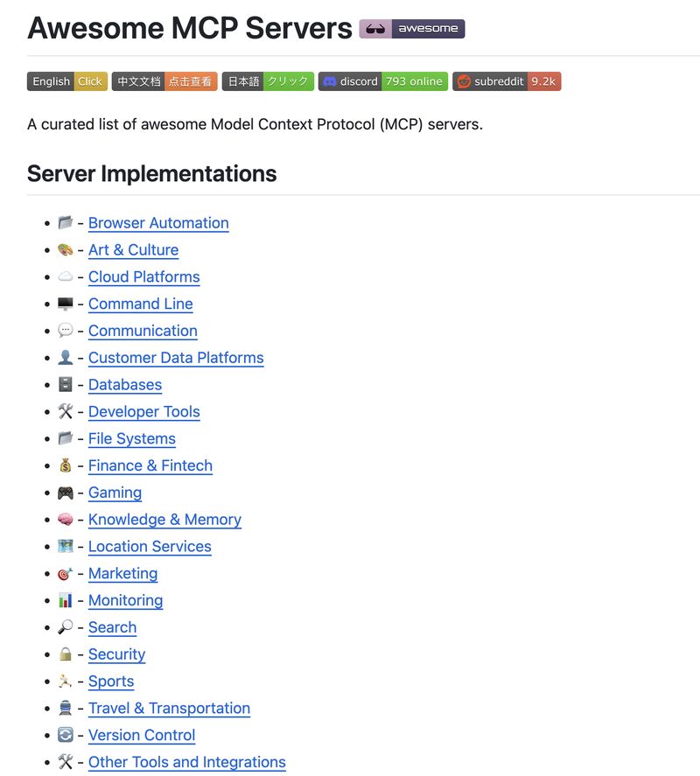Open the Databases section link
Viewport: 700px width, 776px height.
pos(124,385)
